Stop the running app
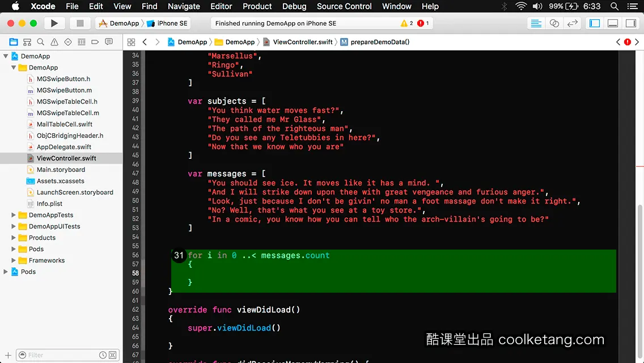The width and height of the screenshot is (644, 363). point(80,23)
